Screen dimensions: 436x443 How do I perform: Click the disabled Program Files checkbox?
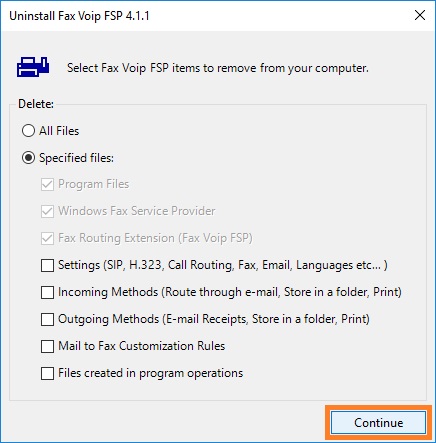[47, 184]
